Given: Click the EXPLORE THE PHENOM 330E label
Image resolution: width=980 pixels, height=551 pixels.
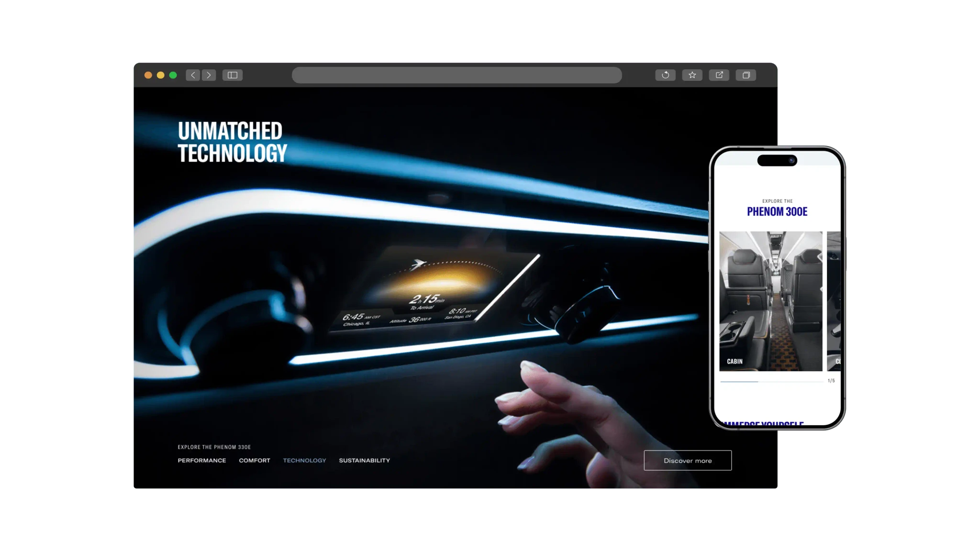Looking at the screenshot, I should coord(214,447).
